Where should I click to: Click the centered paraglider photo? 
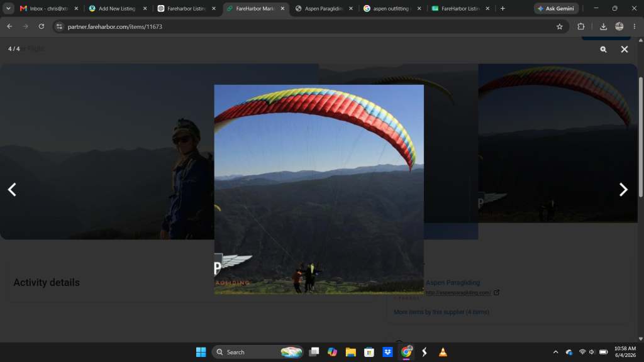pyautogui.click(x=319, y=189)
